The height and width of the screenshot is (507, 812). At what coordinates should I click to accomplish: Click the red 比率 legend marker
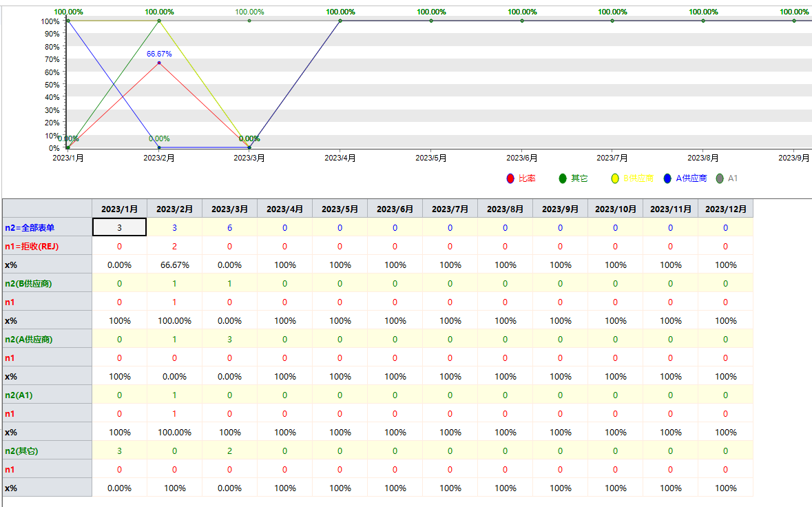point(510,178)
